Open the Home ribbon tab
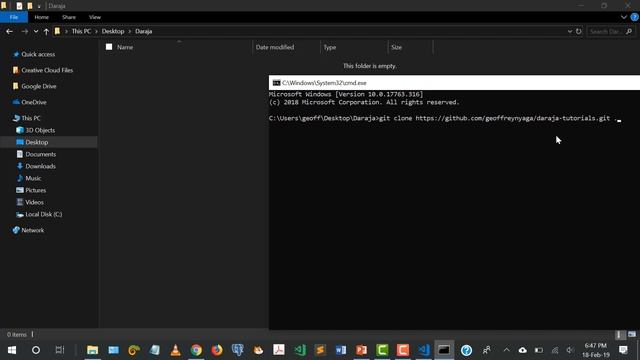The height and width of the screenshot is (360, 640). (x=42, y=17)
